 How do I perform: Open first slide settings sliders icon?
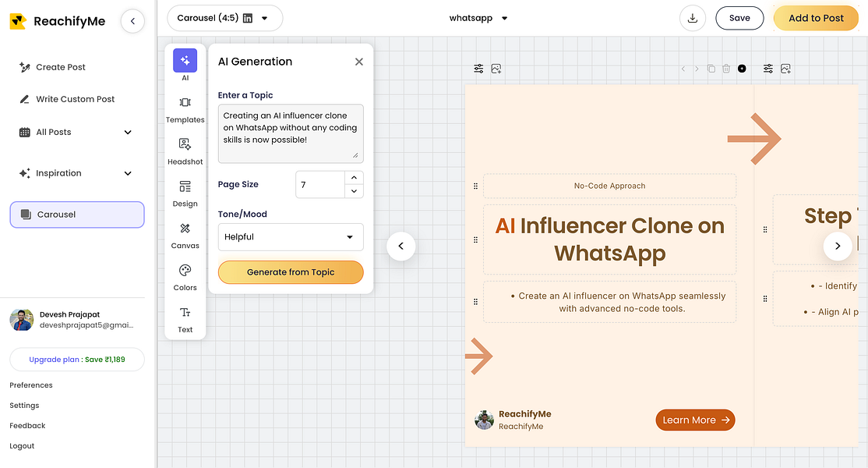[x=479, y=69]
